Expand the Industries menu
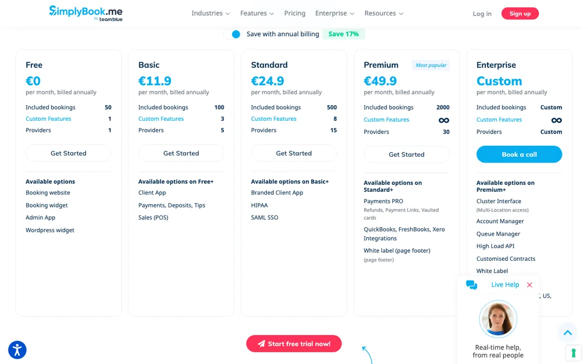This screenshot has height=364, width=588. tap(211, 13)
